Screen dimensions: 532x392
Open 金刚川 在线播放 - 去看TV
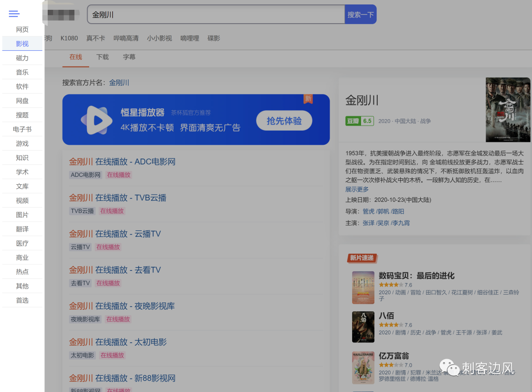[x=115, y=270]
